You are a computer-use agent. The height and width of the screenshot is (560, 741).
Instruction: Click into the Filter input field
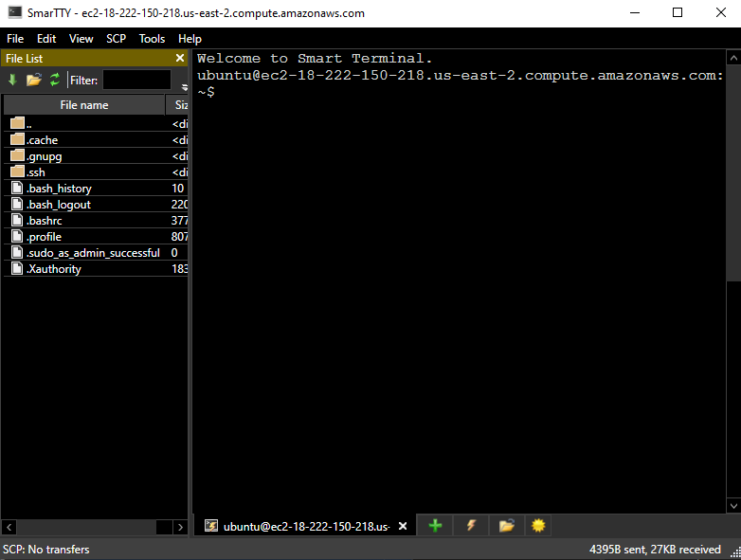136,80
